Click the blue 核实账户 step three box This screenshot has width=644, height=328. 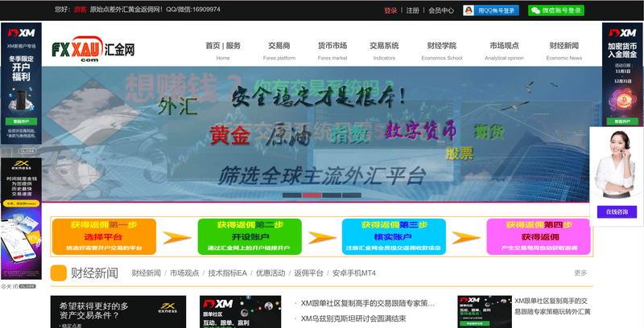click(394, 236)
